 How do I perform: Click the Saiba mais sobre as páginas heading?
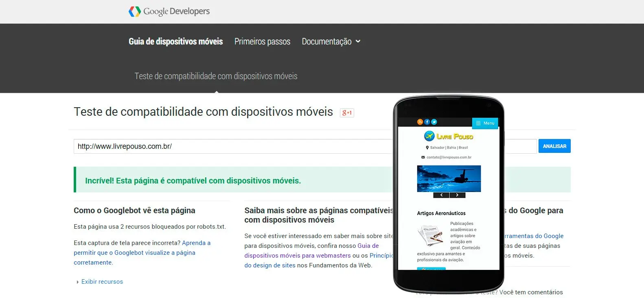(x=319, y=215)
